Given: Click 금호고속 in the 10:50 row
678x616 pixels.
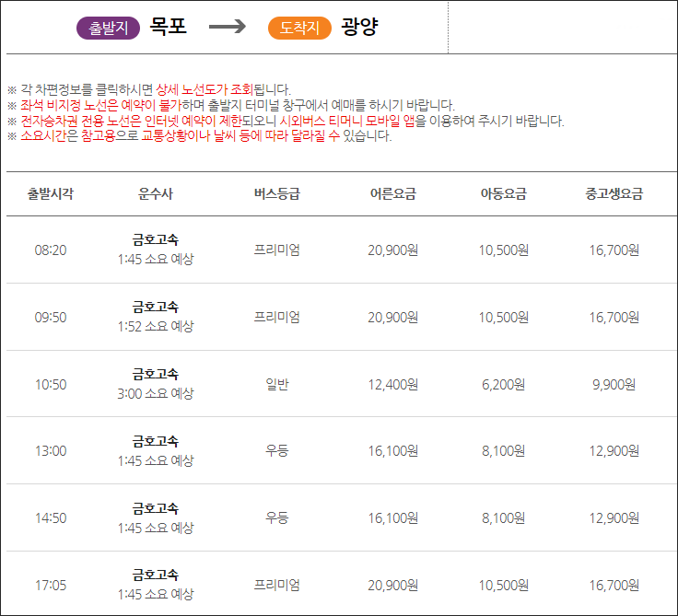Looking at the screenshot, I should tap(156, 374).
